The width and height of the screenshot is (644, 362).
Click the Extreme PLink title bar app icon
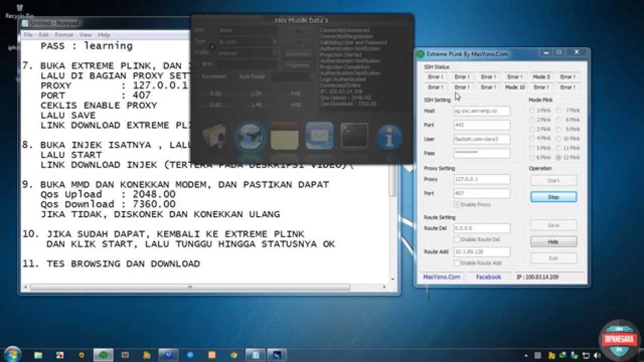click(421, 54)
